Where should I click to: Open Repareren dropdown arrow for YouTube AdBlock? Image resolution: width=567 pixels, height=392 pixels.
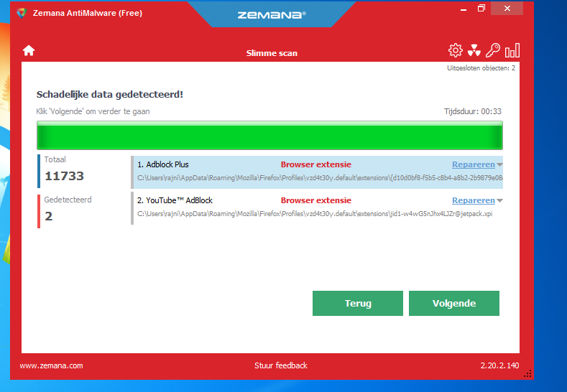click(x=499, y=200)
